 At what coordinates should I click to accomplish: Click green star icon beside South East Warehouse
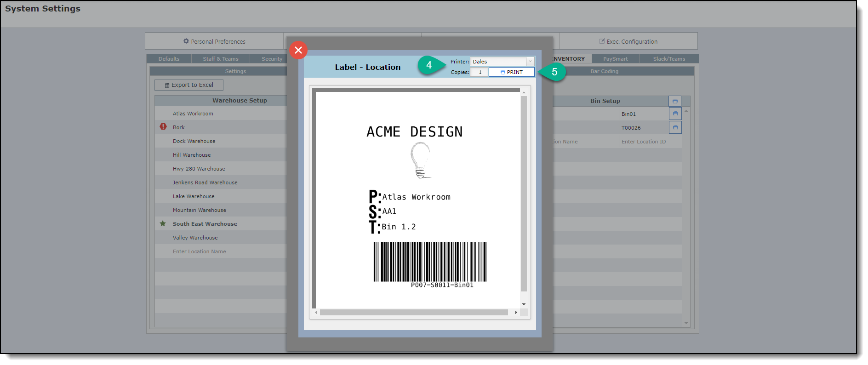tap(163, 223)
